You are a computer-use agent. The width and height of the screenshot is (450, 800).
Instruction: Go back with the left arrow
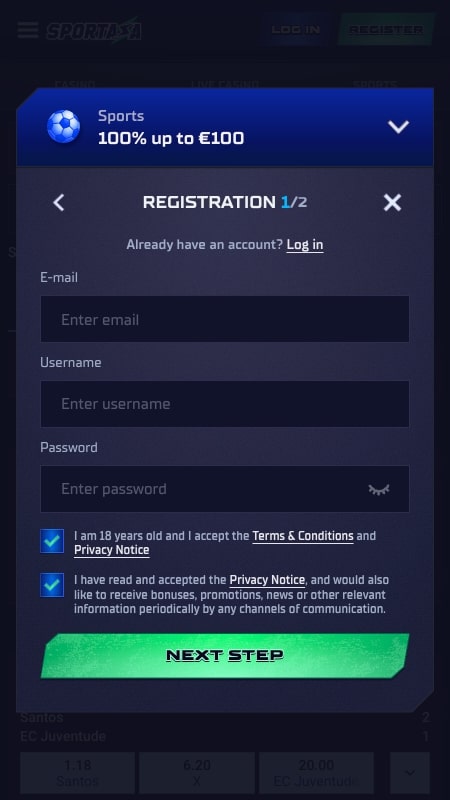59,203
